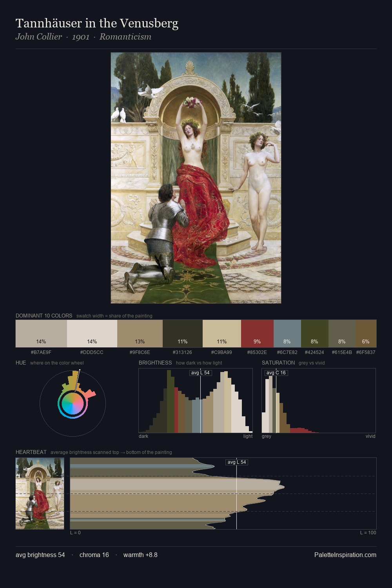392x588 pixels.
Task: Click the heartbeat 'avg L 54' marker label
Action: pos(237,462)
